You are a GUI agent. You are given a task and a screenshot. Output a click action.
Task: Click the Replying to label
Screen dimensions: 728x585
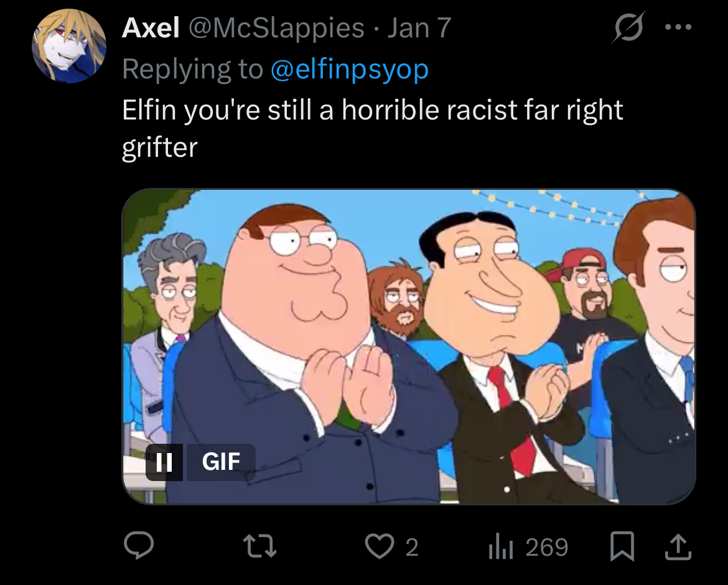(x=193, y=69)
